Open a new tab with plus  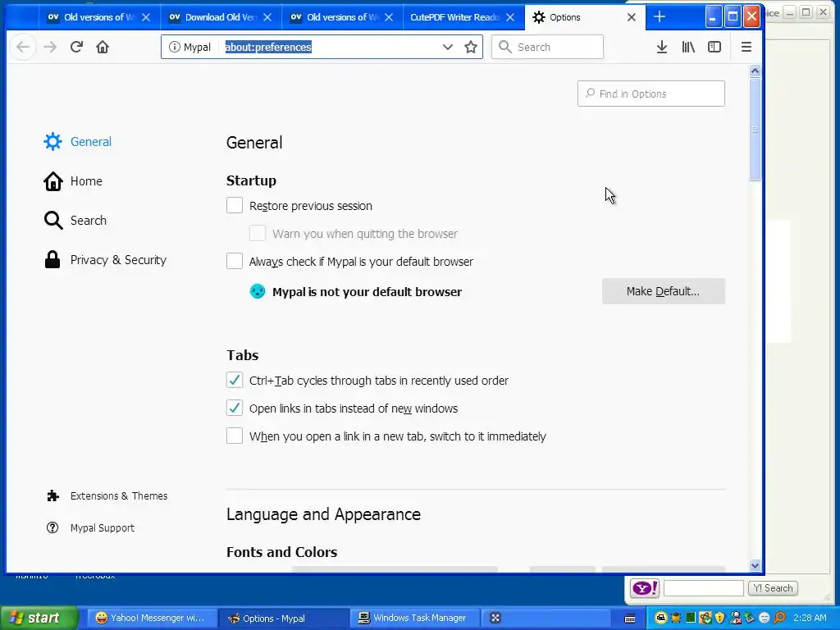[660, 17]
